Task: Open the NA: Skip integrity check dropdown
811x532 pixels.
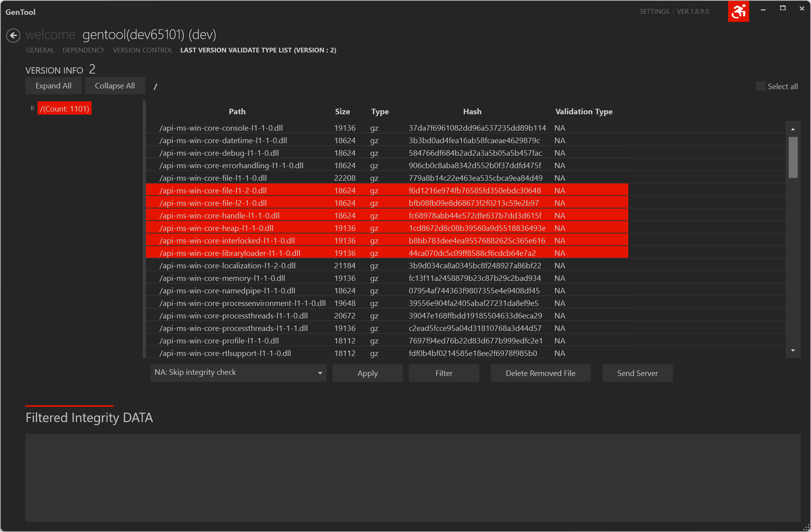Action: tap(238, 373)
